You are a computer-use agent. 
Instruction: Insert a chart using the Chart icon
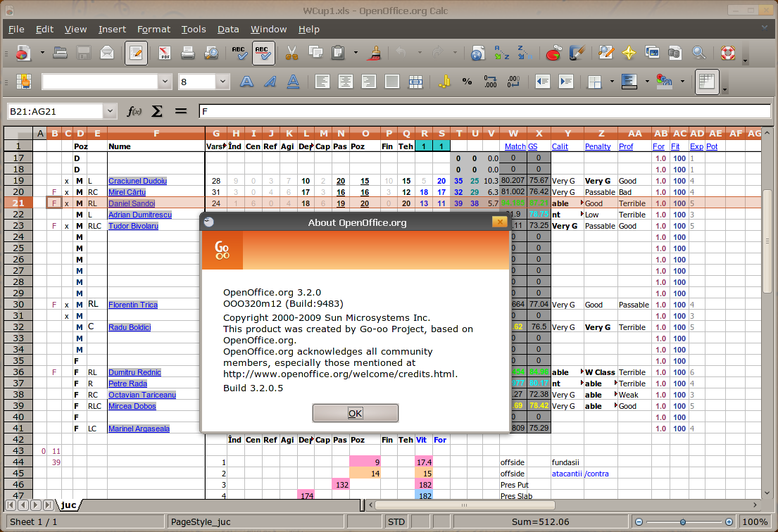pyautogui.click(x=553, y=53)
